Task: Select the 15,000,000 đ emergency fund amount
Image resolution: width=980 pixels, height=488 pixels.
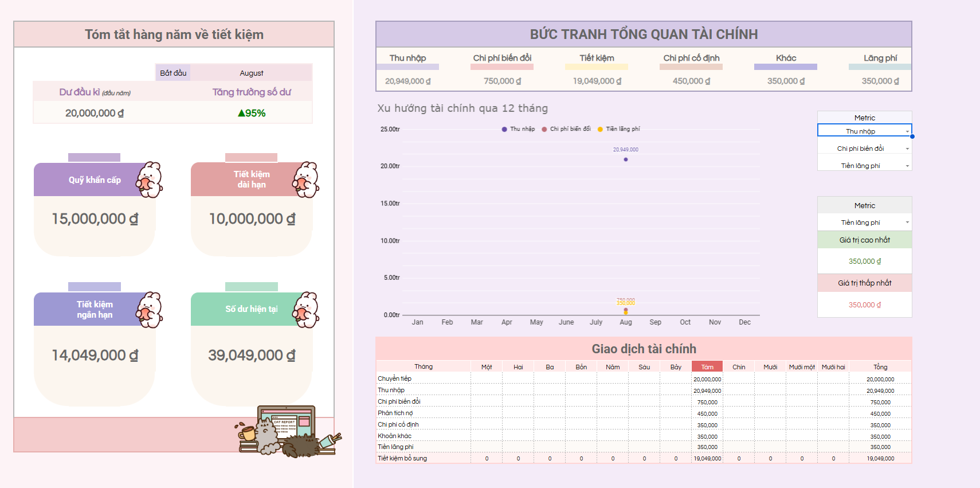Action: coord(95,219)
